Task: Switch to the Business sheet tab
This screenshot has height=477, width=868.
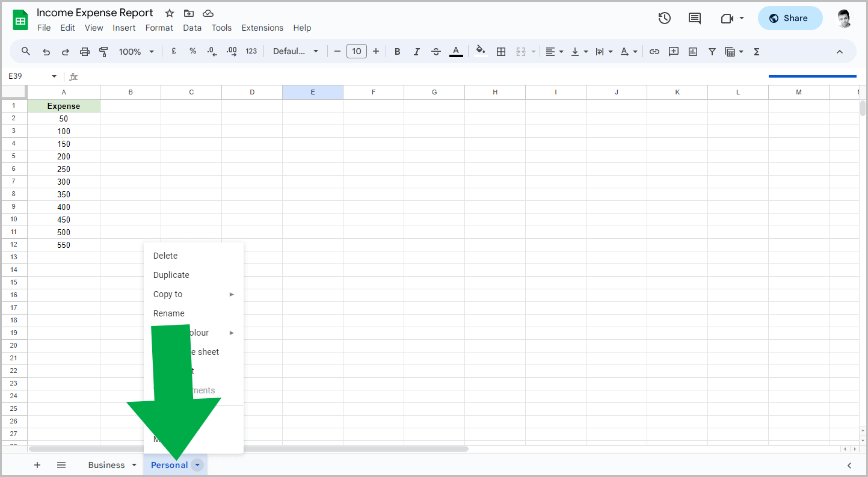Action: 106,465
